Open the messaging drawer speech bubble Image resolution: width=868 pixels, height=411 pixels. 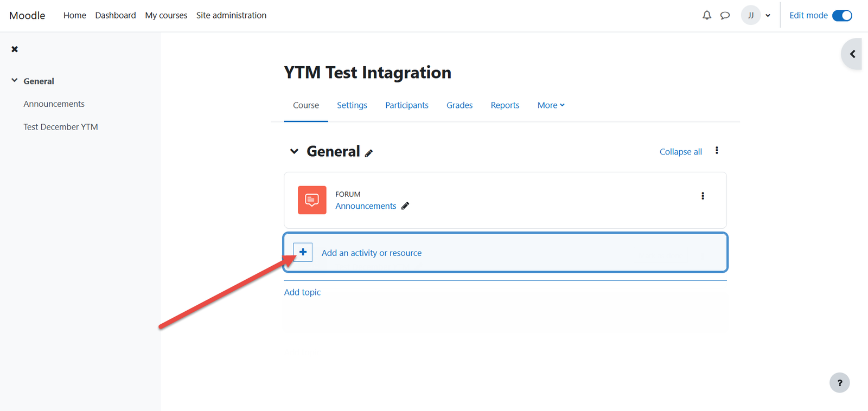pyautogui.click(x=725, y=15)
